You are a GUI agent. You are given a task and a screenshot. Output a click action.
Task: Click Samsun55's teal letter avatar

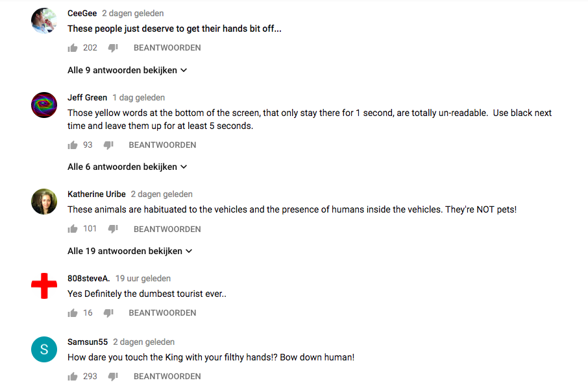[x=44, y=350]
